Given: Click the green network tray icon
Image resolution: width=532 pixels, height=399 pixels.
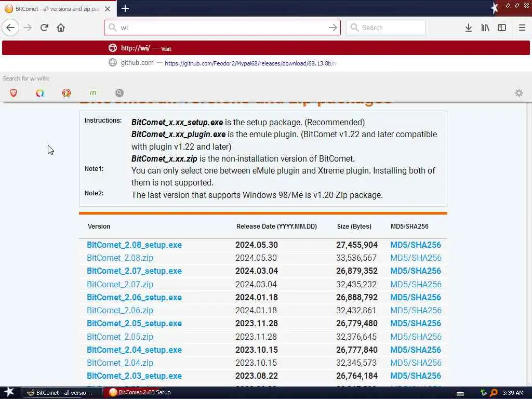Looking at the screenshot, I should 484,393.
